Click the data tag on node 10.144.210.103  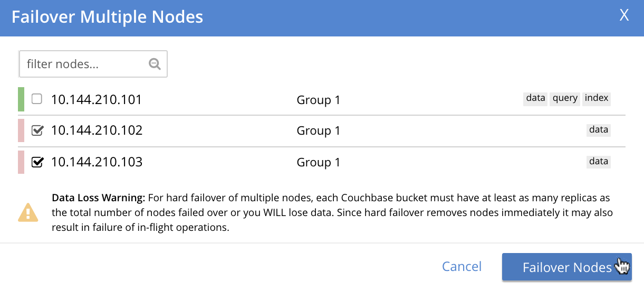click(x=599, y=162)
